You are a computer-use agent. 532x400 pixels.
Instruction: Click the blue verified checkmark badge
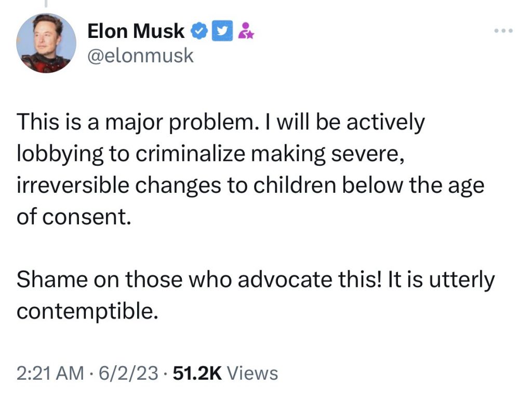pos(199,32)
